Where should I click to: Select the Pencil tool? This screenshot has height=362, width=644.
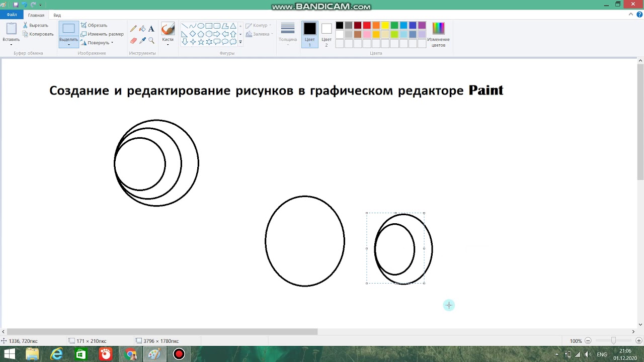coord(133,29)
